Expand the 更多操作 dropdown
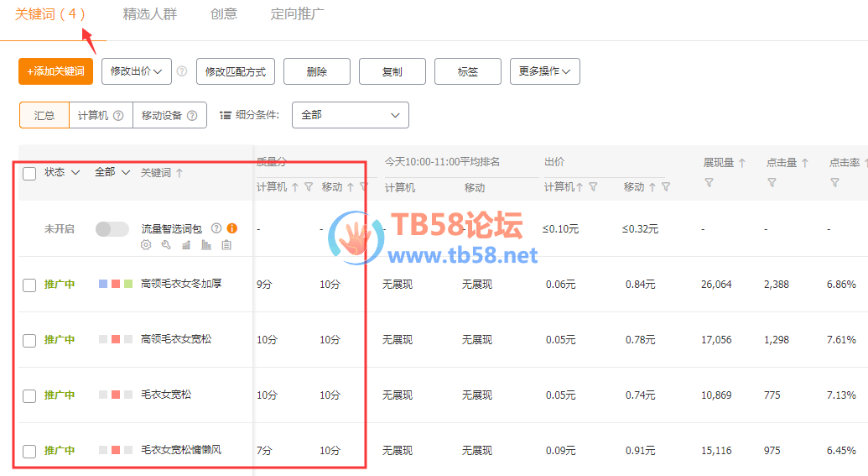Screen dimensions: 868x476 544,72
